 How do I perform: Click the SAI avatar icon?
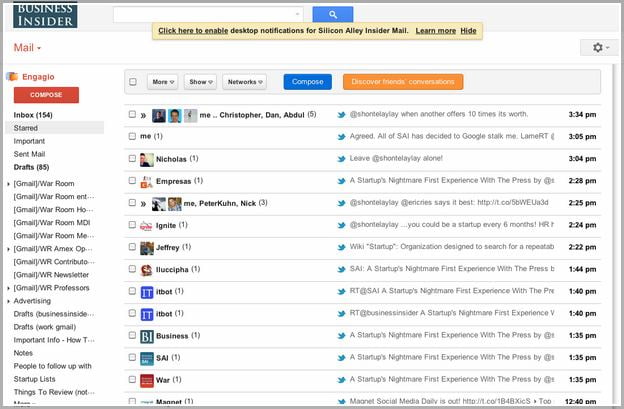(x=146, y=358)
